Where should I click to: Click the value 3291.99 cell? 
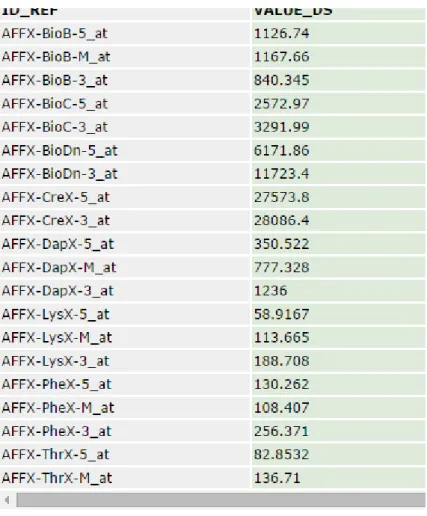click(339, 127)
